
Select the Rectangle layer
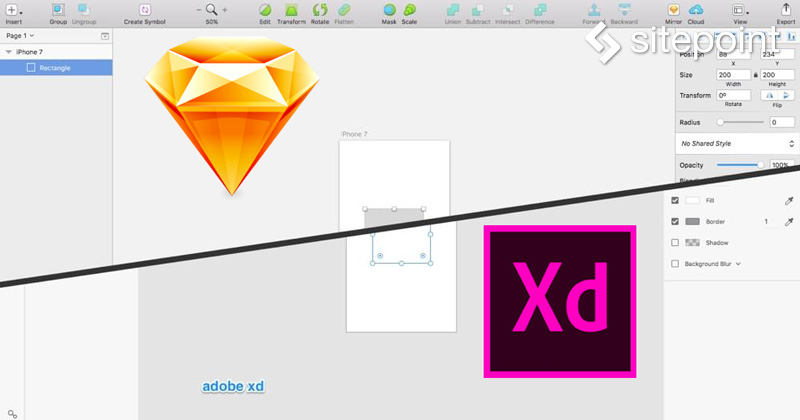pyautogui.click(x=56, y=68)
